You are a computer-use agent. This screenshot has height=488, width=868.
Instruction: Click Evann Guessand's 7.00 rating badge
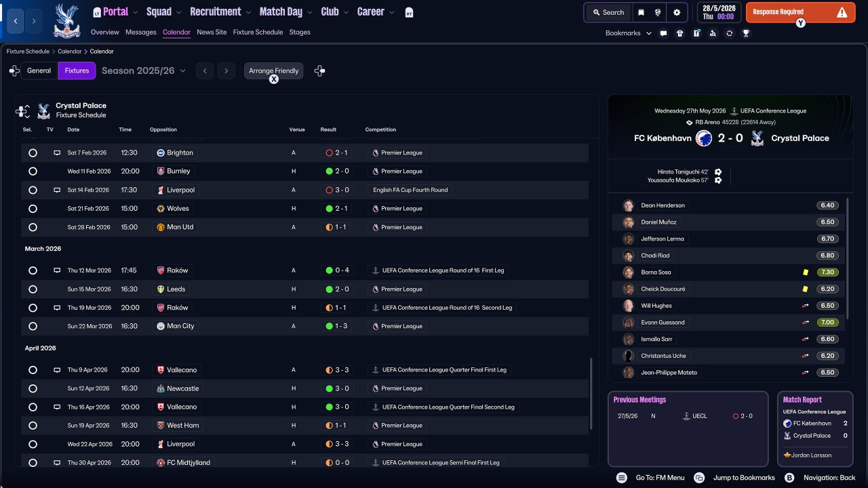click(x=828, y=323)
